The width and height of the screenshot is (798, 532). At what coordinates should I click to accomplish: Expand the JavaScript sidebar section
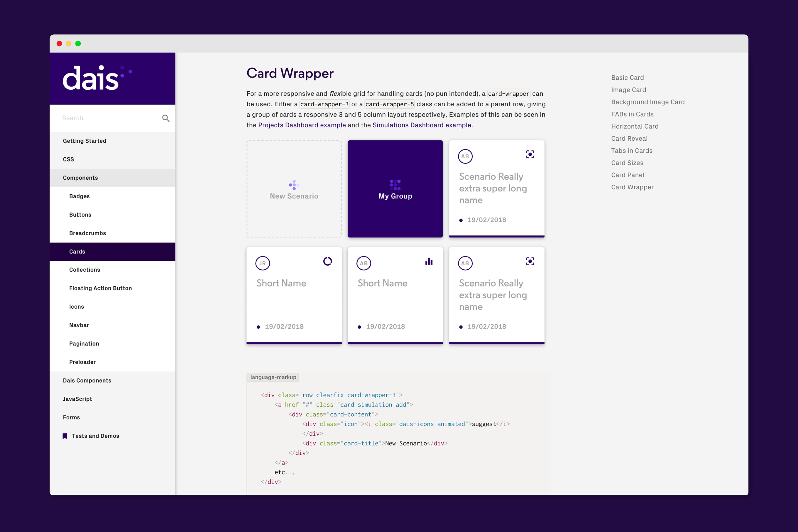click(77, 399)
